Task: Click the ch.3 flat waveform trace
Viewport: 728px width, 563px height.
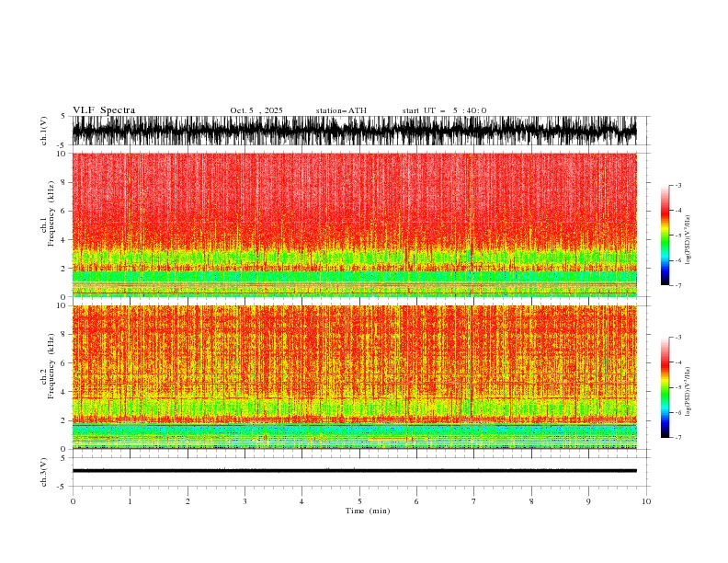Action: click(354, 471)
